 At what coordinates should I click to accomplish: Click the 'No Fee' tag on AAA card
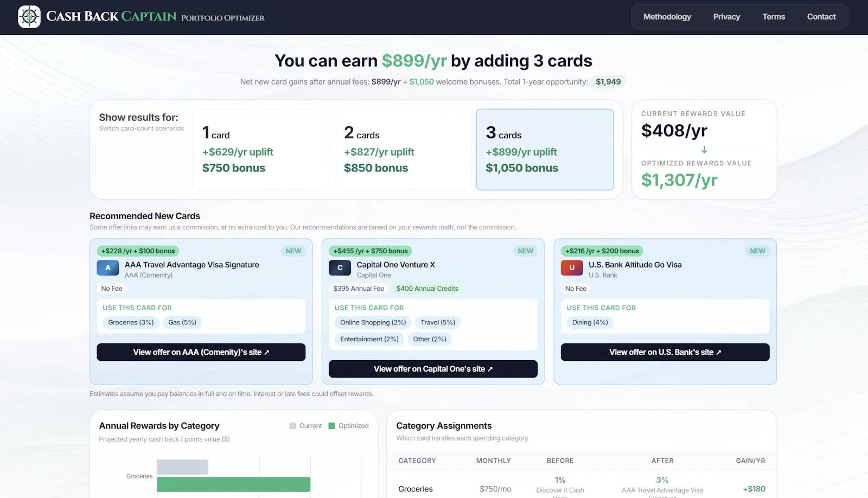(112, 289)
